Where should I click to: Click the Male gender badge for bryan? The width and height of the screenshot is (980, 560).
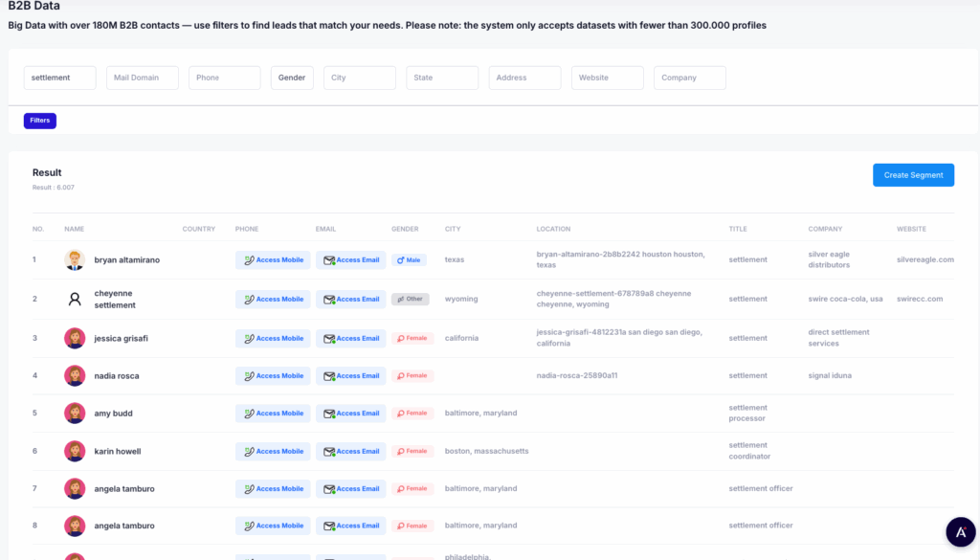[x=409, y=260]
